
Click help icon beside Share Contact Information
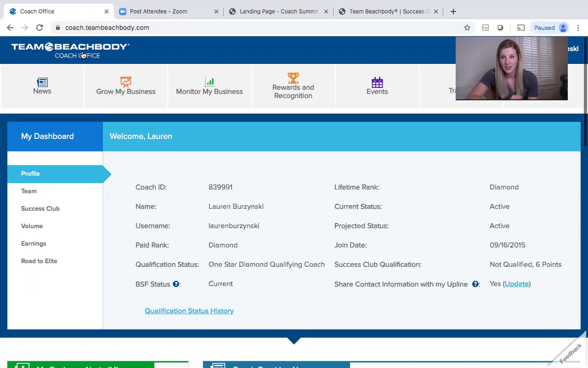[475, 284]
